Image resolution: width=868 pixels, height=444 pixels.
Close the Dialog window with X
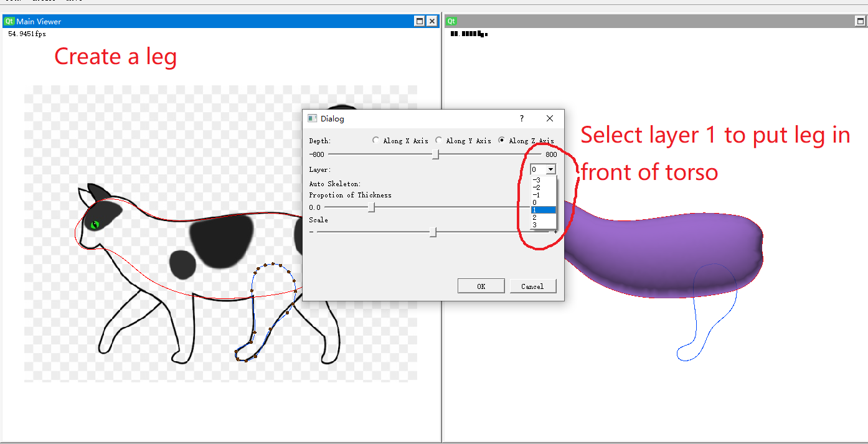pyautogui.click(x=550, y=118)
